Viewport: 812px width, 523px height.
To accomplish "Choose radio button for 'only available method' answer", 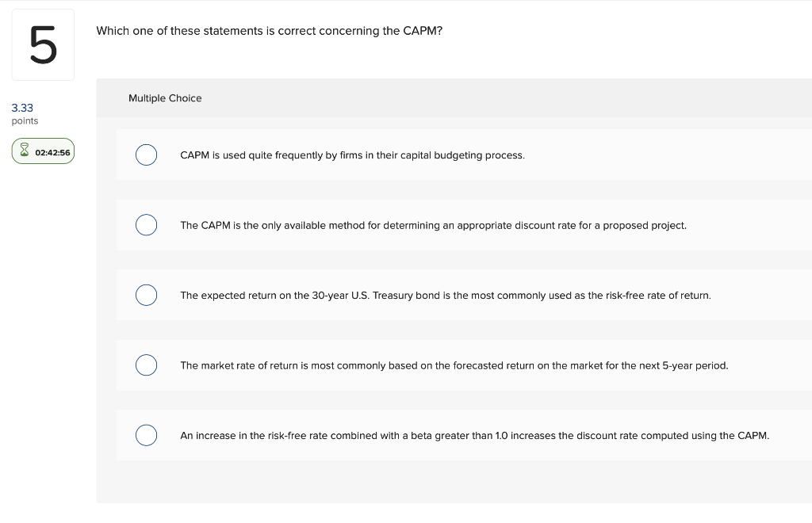I will pyautogui.click(x=146, y=225).
